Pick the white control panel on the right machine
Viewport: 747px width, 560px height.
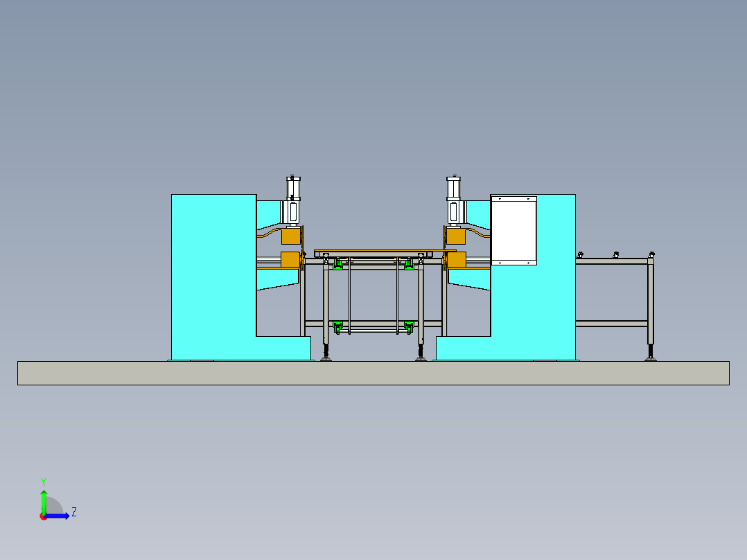(x=513, y=231)
